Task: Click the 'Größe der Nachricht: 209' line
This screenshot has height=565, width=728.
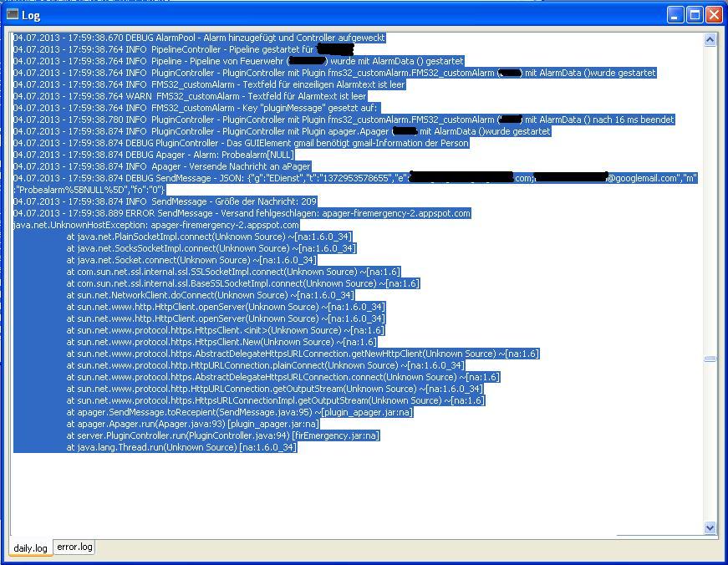Action: point(165,201)
